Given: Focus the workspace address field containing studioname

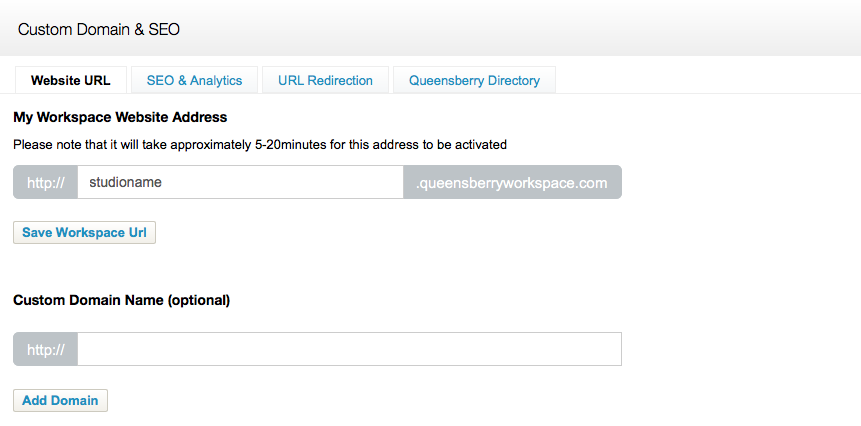Looking at the screenshot, I should pos(240,183).
